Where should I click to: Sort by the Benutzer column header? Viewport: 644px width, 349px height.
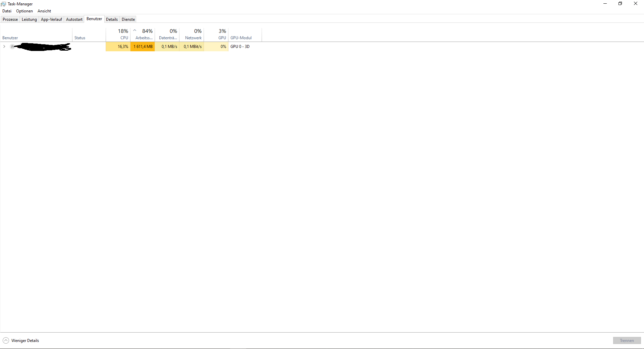[x=36, y=35]
